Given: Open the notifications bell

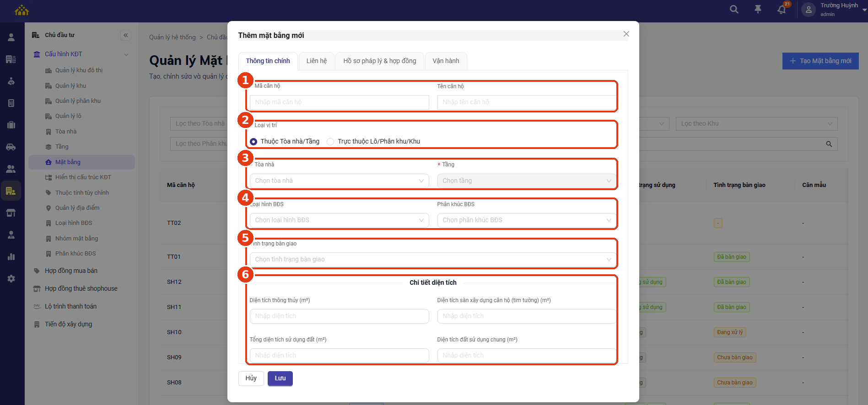Looking at the screenshot, I should click(782, 10).
